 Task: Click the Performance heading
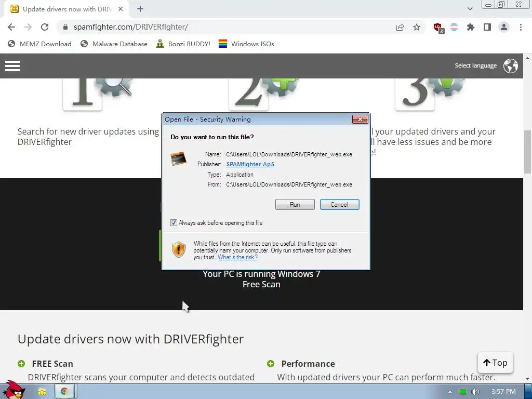(308, 364)
